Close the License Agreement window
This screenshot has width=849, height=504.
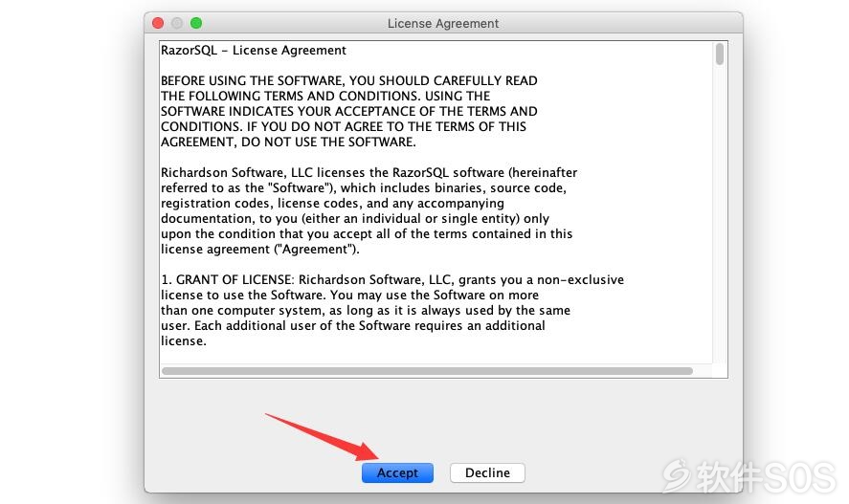pos(158,23)
